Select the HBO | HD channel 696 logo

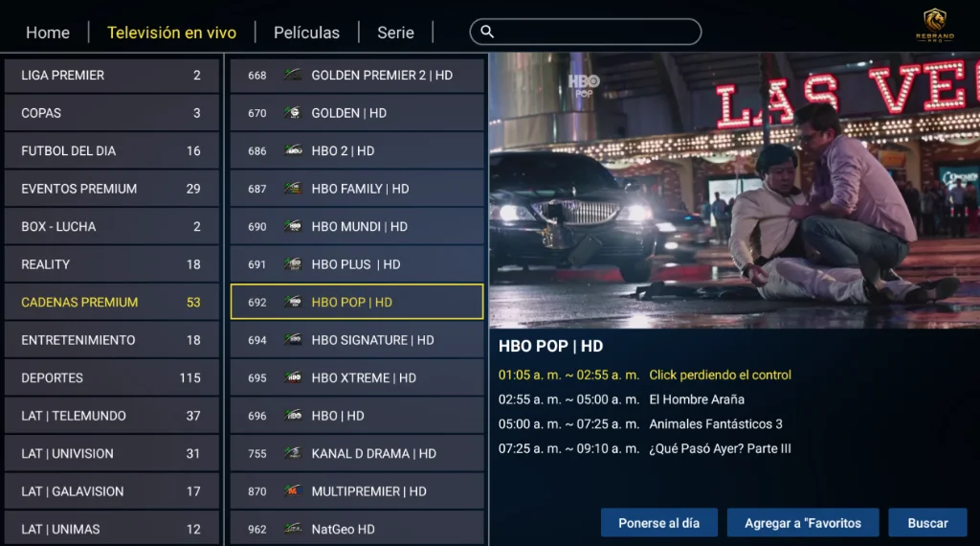tap(293, 416)
